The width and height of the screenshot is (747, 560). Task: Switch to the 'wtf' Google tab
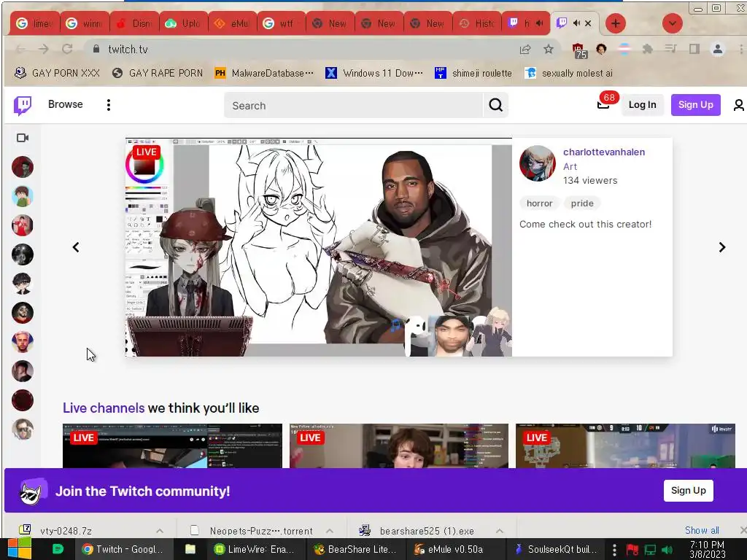pyautogui.click(x=281, y=23)
